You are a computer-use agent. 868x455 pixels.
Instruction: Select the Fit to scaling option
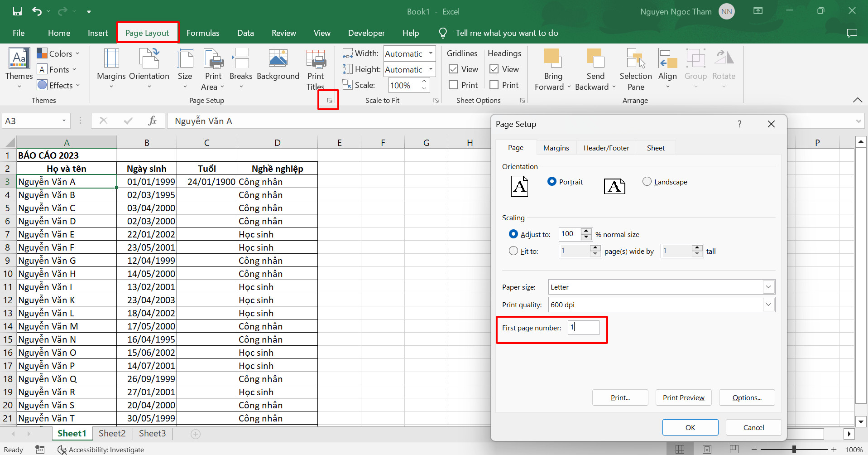coord(513,251)
